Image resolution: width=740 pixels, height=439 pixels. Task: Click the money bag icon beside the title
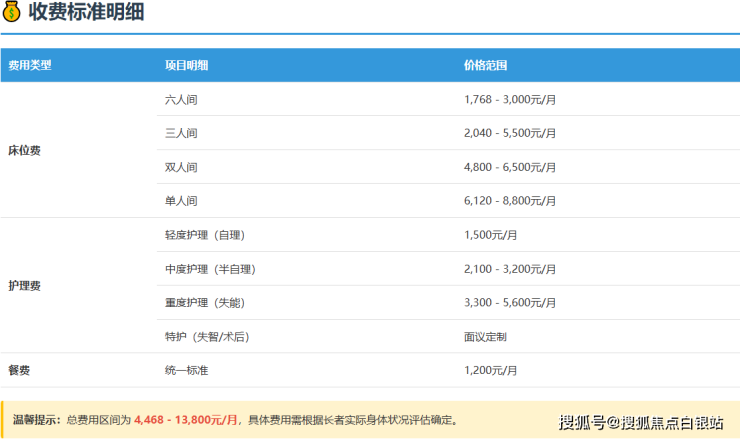click(12, 13)
